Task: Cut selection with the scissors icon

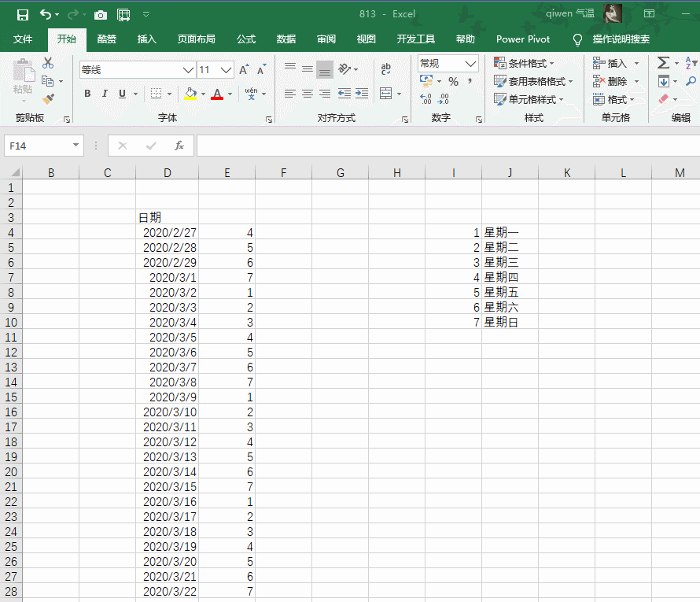Action: coord(48,63)
